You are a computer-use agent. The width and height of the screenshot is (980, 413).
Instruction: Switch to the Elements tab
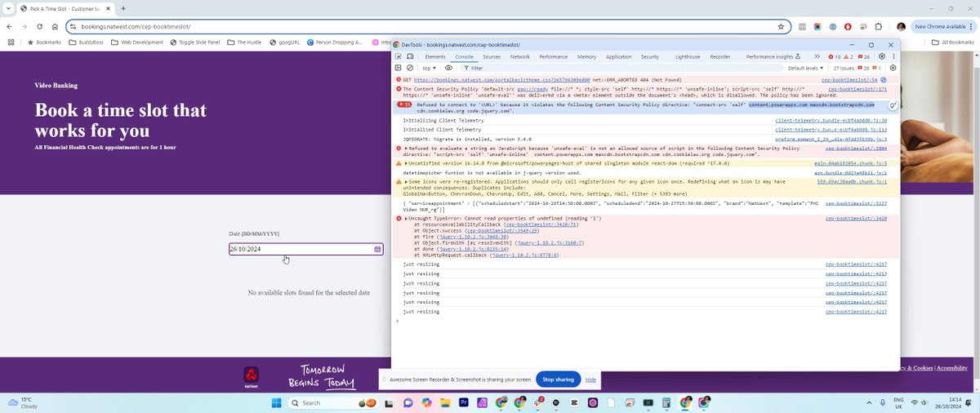(435, 56)
